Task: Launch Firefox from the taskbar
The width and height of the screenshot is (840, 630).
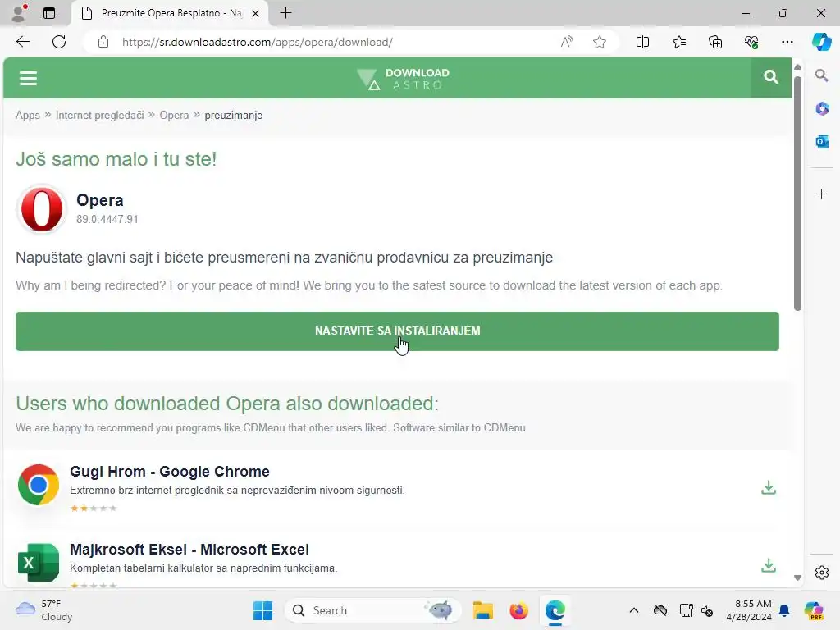Action: (518, 610)
